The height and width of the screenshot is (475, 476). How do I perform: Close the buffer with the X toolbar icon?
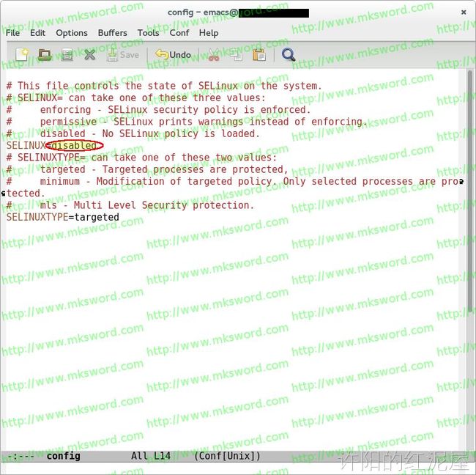tap(89, 55)
